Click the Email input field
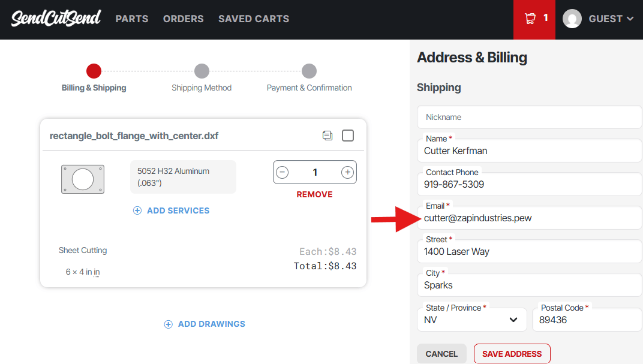Viewport: 643px width, 364px height. [528, 218]
